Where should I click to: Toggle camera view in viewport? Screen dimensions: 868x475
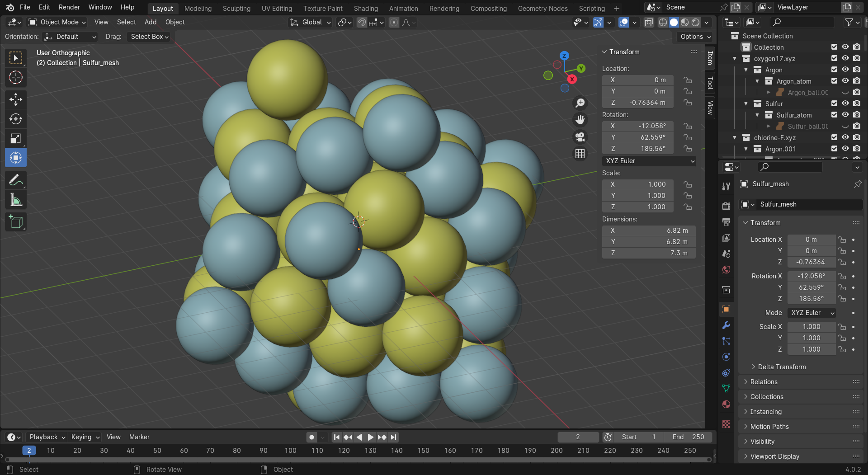point(580,137)
